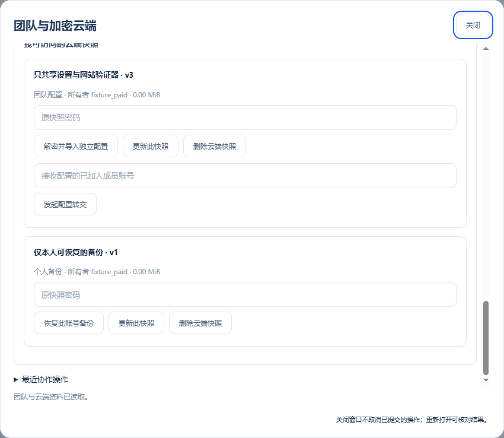Click the 恢复此账号备份 button
Viewport: 504px width, 438px height.
(69, 323)
